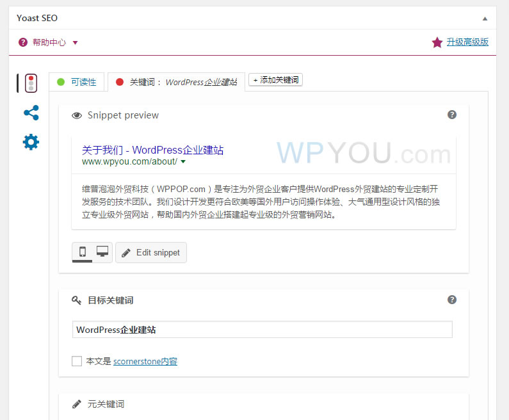Viewport: 509px width, 420px height.
Task: Click the 目标关键词 heading text
Action: [x=111, y=300]
